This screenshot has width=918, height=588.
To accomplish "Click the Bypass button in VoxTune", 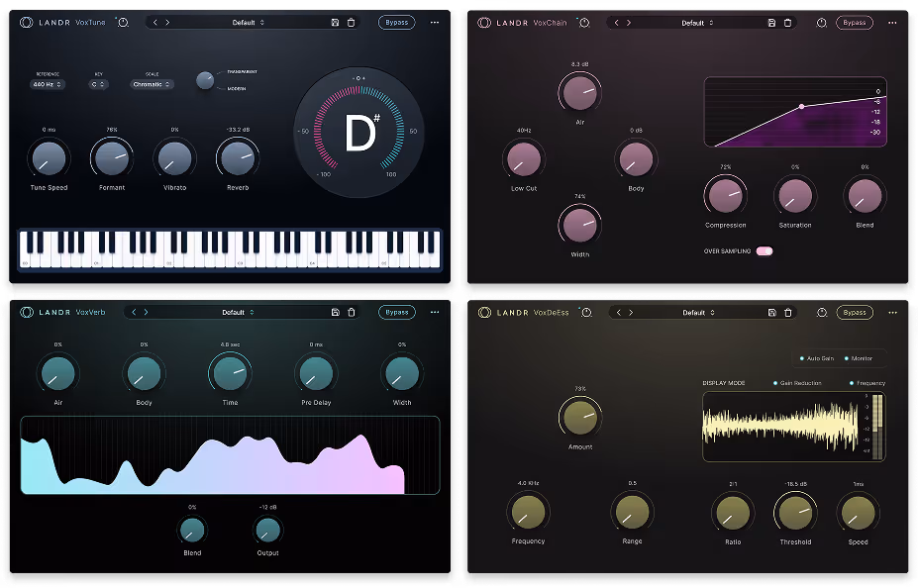I will [396, 22].
